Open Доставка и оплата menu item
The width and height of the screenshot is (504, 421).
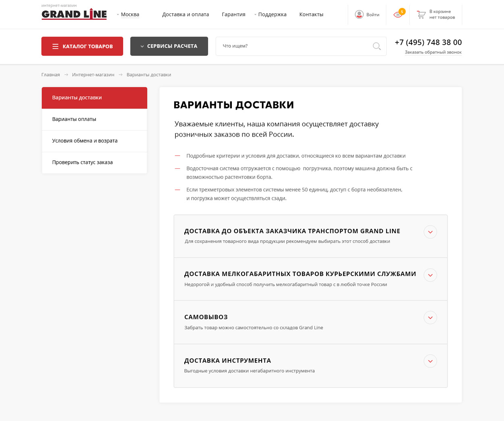185,15
